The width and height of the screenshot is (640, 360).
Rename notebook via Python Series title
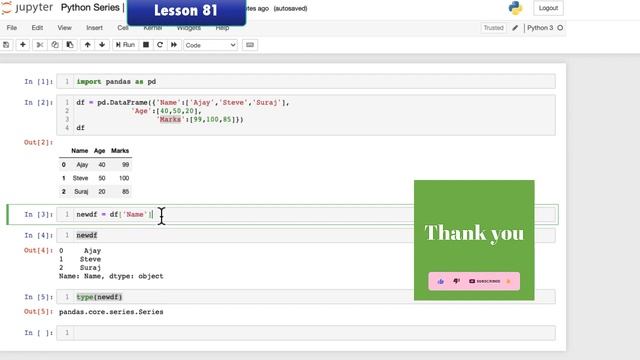(x=90, y=8)
